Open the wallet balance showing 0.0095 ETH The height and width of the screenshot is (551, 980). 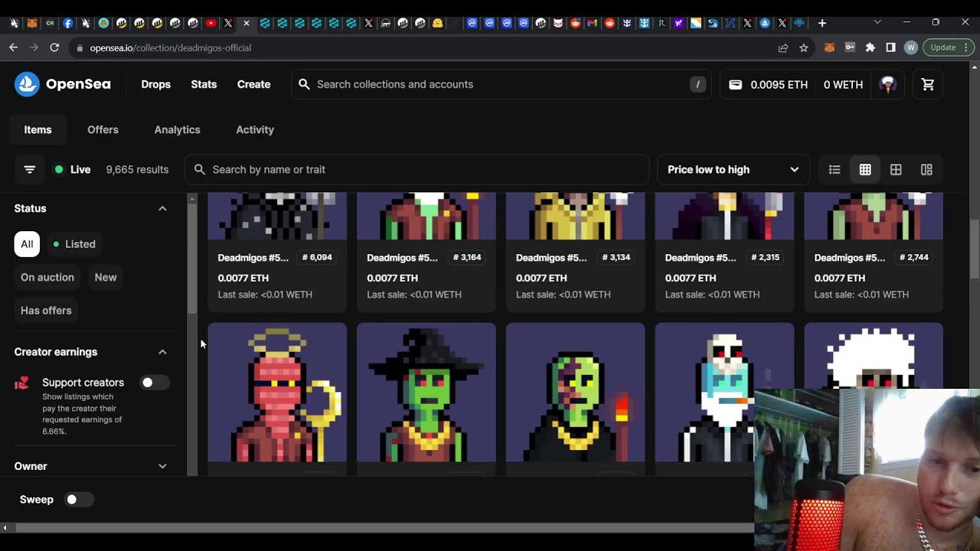(x=768, y=84)
